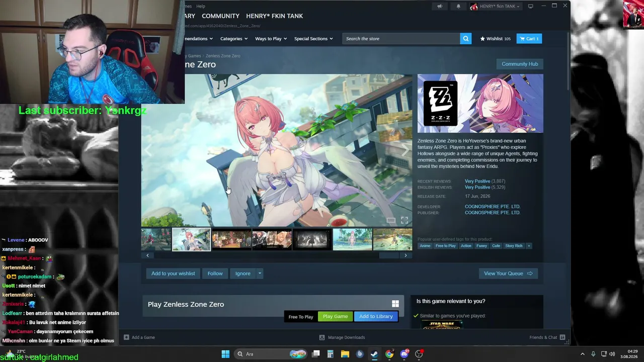Image resolution: width=644 pixels, height=362 pixels.
Task: Select the beach screenshot thumbnail
Action: (352, 239)
